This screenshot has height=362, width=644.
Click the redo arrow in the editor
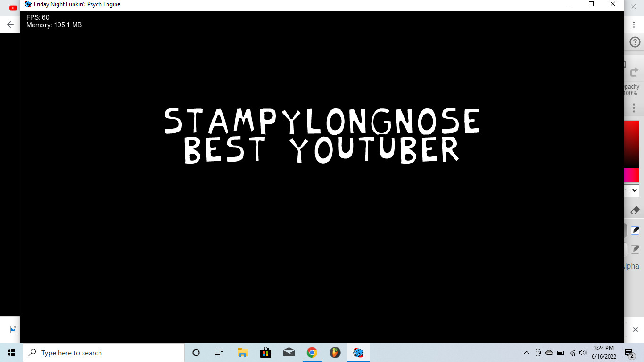click(635, 72)
